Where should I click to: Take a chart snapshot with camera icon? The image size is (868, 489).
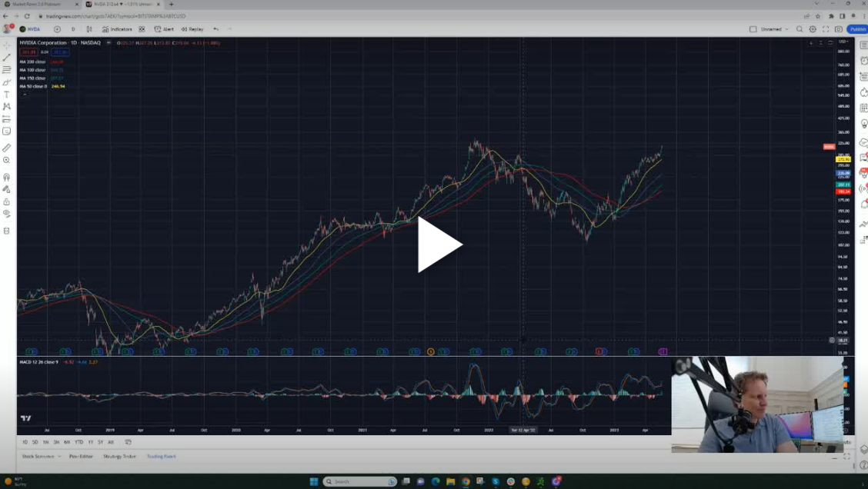tap(839, 29)
